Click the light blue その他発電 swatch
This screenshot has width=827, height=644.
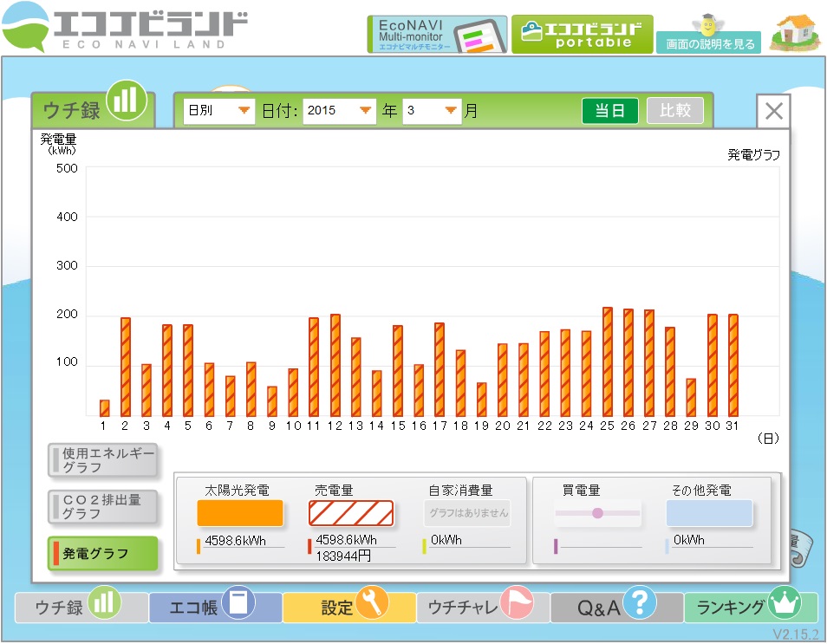pos(709,513)
